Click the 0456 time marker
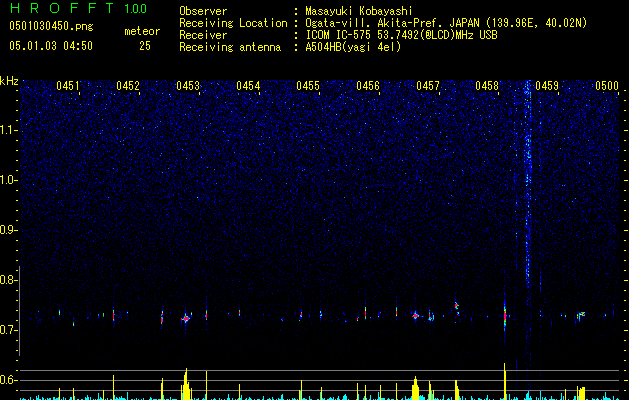This screenshot has width=629, height=400. 368,86
